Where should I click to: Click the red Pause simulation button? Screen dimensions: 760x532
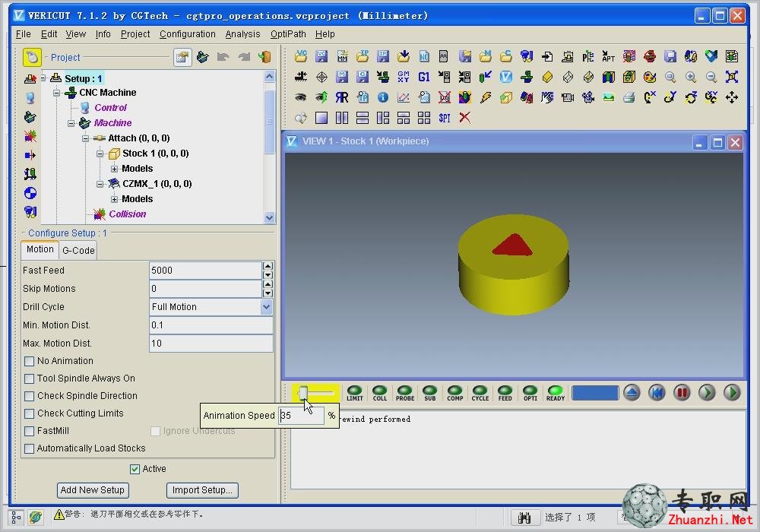682,392
